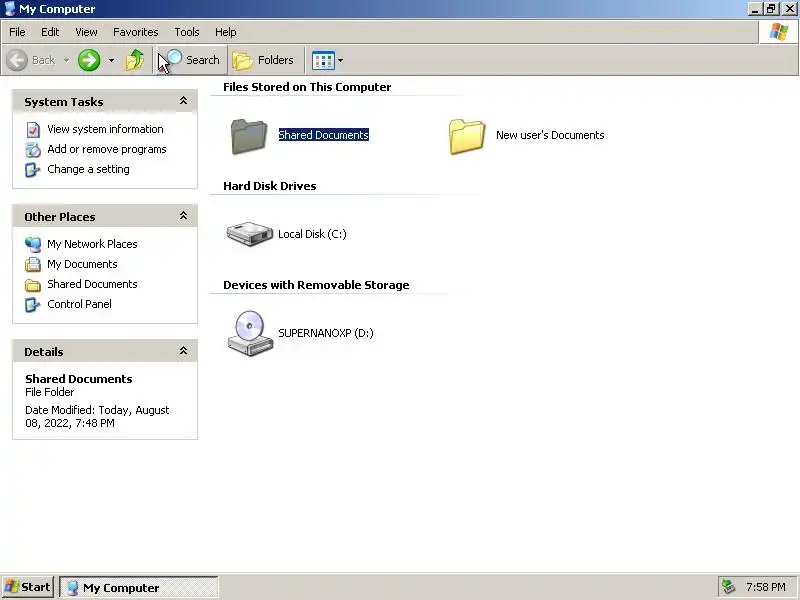Viewport: 800px width, 600px height.
Task: Select the highlighted Shared Documents folder icon
Action: coord(249,136)
